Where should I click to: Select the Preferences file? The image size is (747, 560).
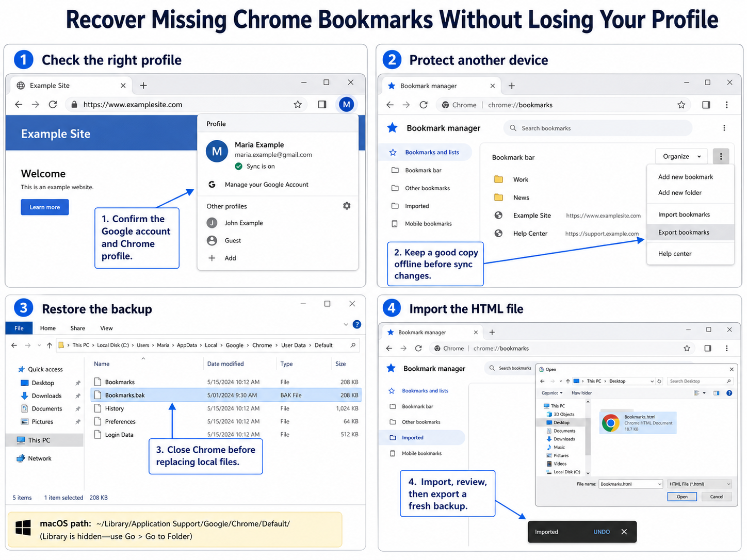(226, 421)
